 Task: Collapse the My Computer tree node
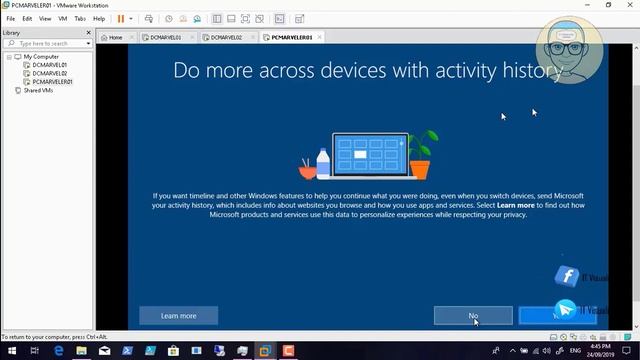pyautogui.click(x=9, y=57)
